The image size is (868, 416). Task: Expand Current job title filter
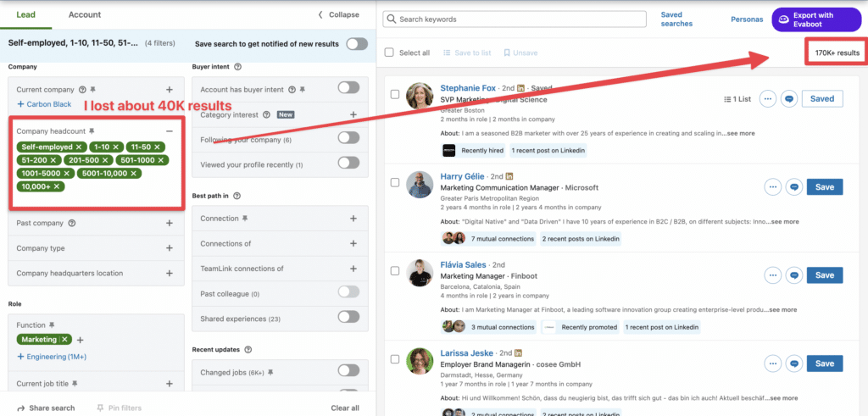[x=170, y=383]
